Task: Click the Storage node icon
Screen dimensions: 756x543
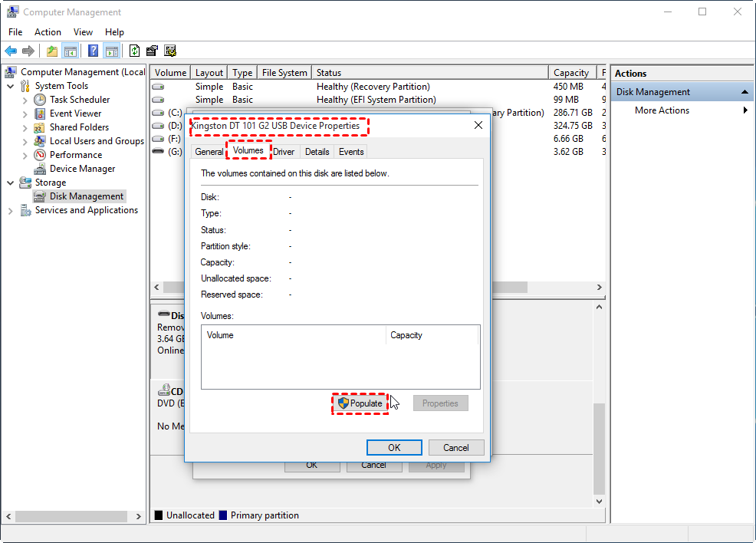Action: tap(25, 183)
